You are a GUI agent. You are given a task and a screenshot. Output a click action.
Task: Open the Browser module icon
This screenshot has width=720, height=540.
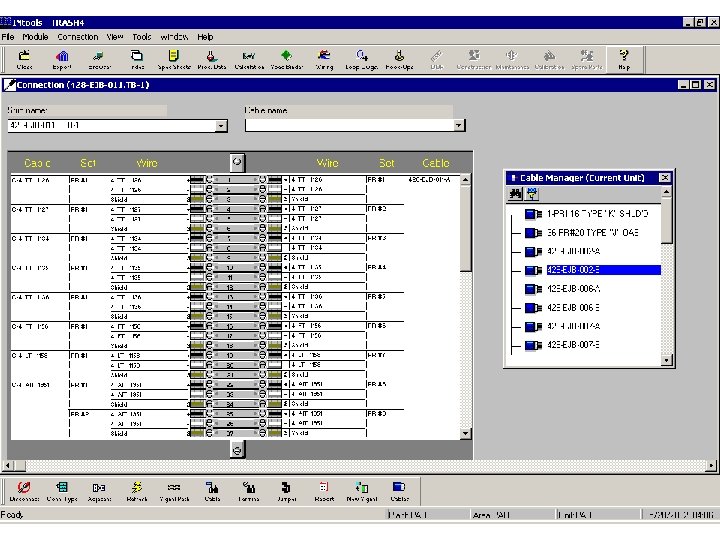[x=99, y=60]
